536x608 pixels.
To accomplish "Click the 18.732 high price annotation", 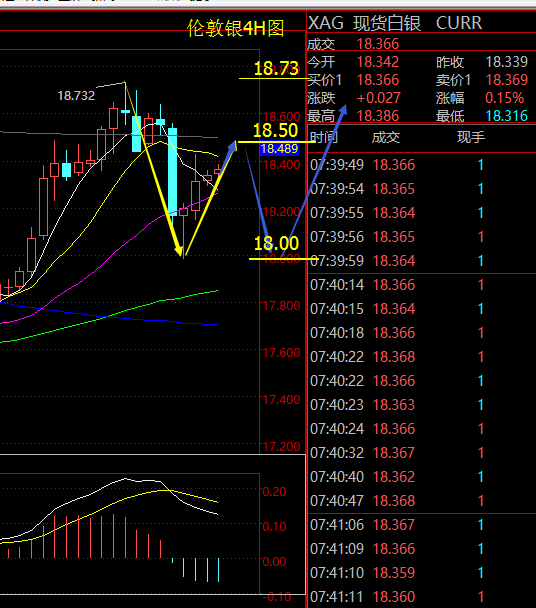I will tap(76, 95).
